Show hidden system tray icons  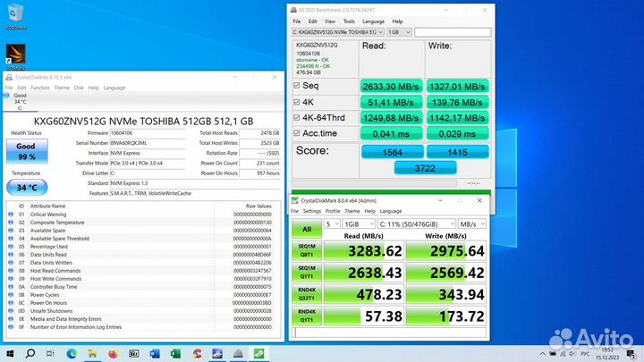pyautogui.click(x=542, y=354)
